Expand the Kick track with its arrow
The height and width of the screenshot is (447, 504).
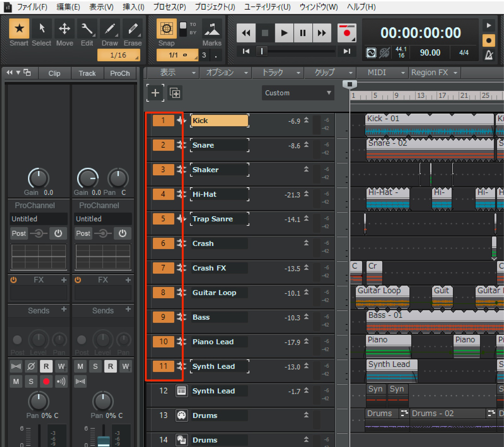coord(306,120)
